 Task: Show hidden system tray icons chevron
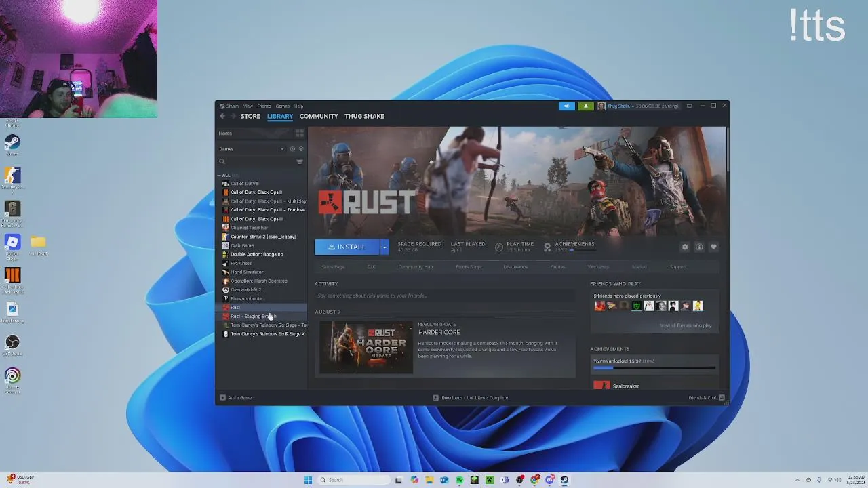click(797, 480)
